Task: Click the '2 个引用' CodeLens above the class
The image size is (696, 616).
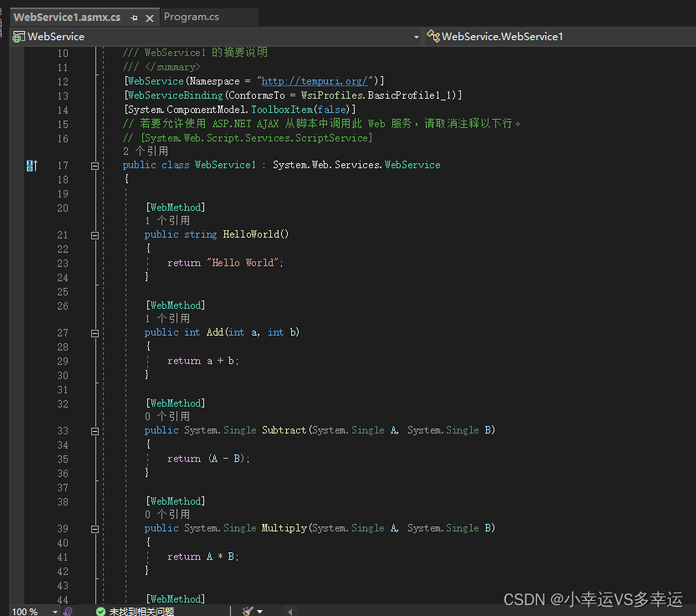Action: [146, 151]
